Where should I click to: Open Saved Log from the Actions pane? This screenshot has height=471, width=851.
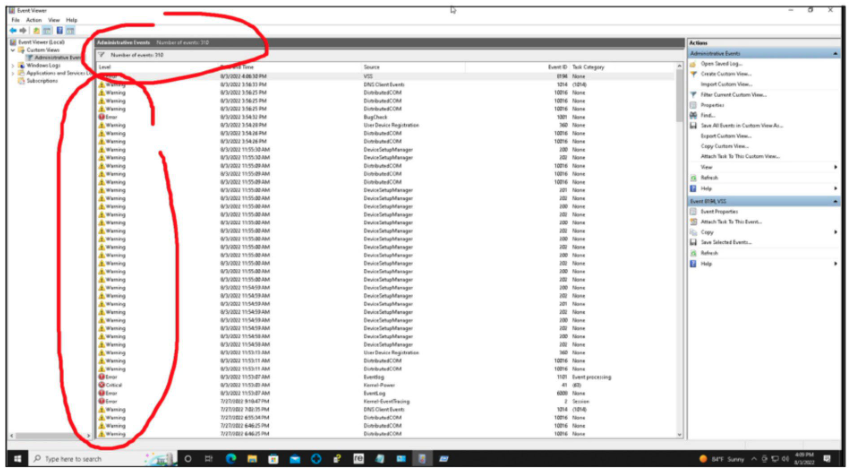coord(720,63)
